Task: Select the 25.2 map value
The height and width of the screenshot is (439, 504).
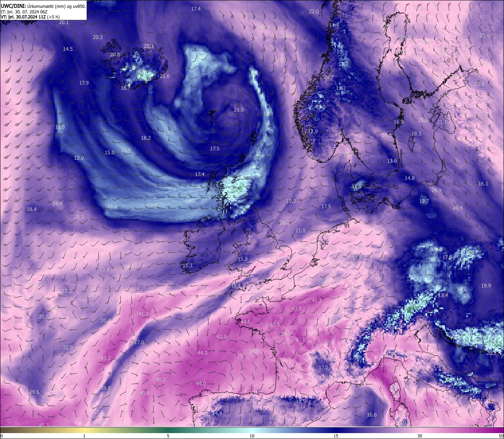Action: coord(79,217)
